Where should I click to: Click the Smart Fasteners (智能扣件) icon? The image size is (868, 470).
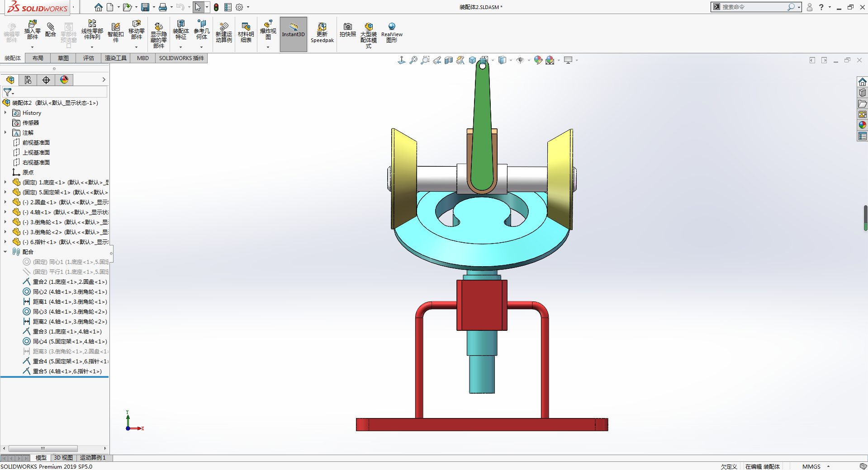116,33
